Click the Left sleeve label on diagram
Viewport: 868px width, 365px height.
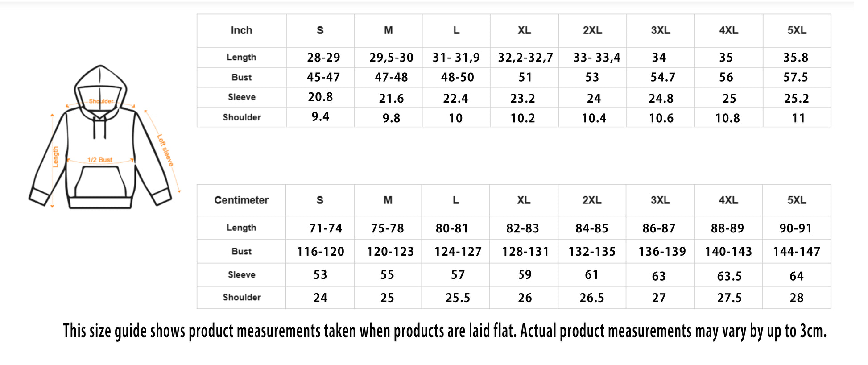[165, 150]
